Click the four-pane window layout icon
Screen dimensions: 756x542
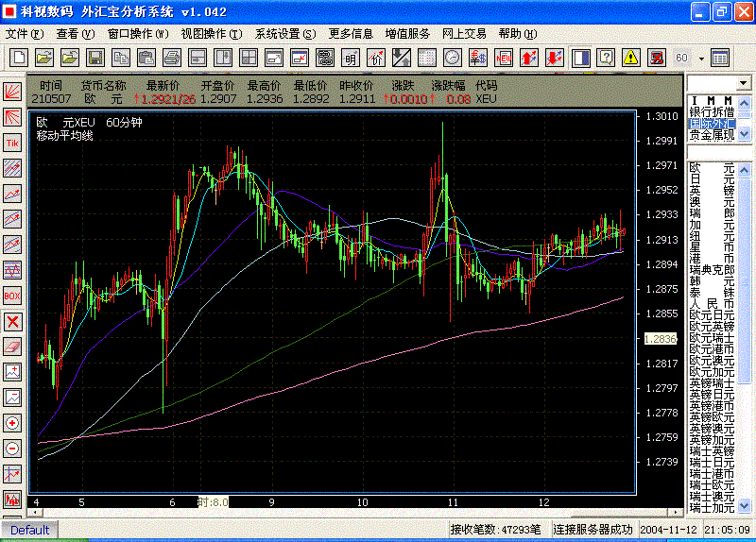pos(249,58)
